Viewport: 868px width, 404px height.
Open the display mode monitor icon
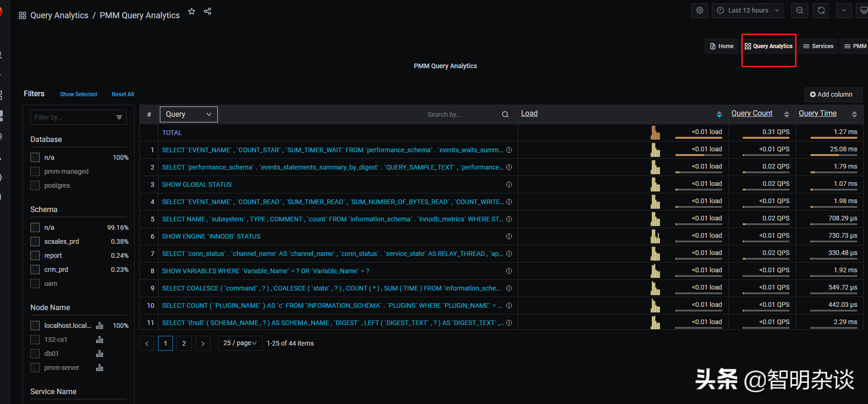pos(862,10)
